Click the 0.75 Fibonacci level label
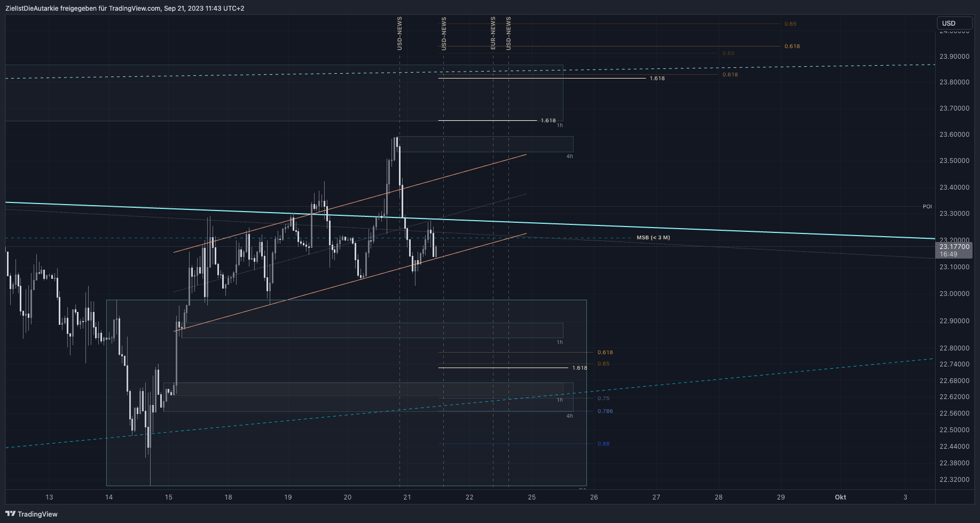Viewport: 980px width, 523px height. (x=603, y=398)
